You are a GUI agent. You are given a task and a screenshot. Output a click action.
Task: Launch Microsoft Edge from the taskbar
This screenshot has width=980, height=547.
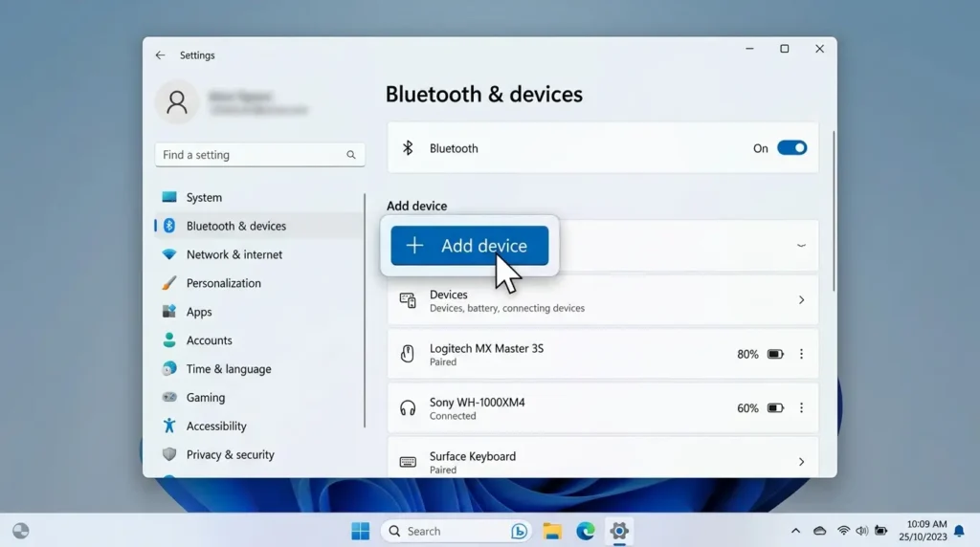tap(586, 531)
